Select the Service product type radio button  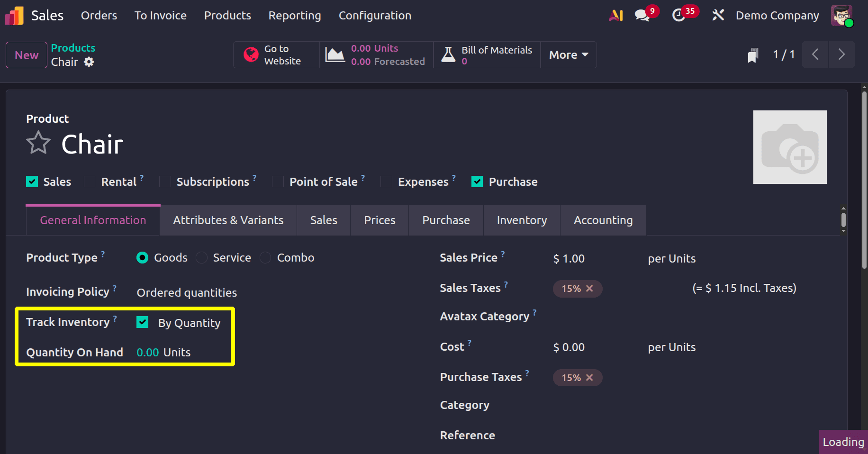pyautogui.click(x=201, y=257)
